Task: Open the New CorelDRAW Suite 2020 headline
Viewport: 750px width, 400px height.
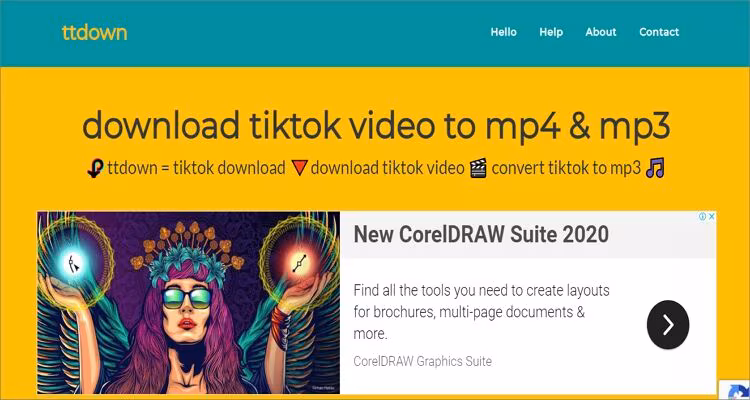Action: click(481, 234)
